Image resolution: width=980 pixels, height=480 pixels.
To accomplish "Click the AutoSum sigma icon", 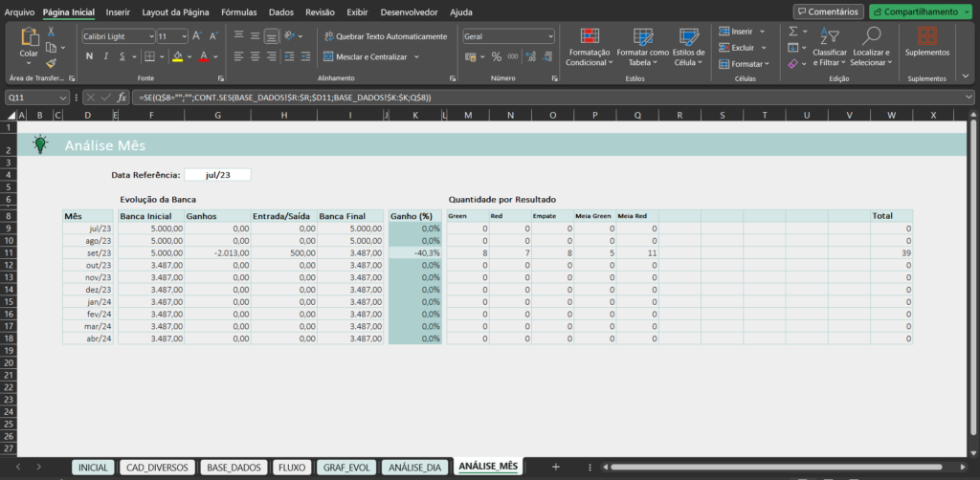I will 793,32.
